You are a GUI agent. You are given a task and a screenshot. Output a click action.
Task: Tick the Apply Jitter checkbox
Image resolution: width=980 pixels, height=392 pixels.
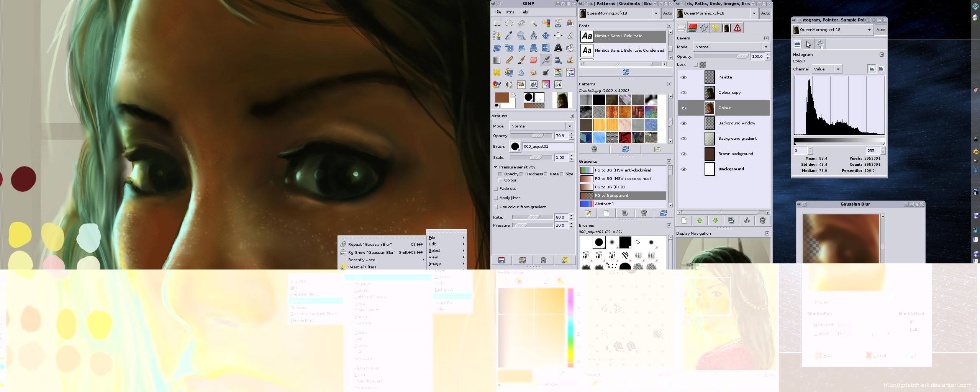(x=496, y=198)
